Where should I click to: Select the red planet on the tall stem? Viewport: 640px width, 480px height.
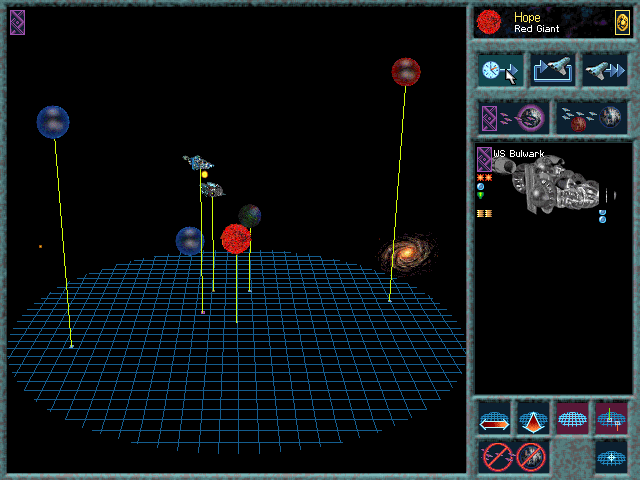click(406, 72)
